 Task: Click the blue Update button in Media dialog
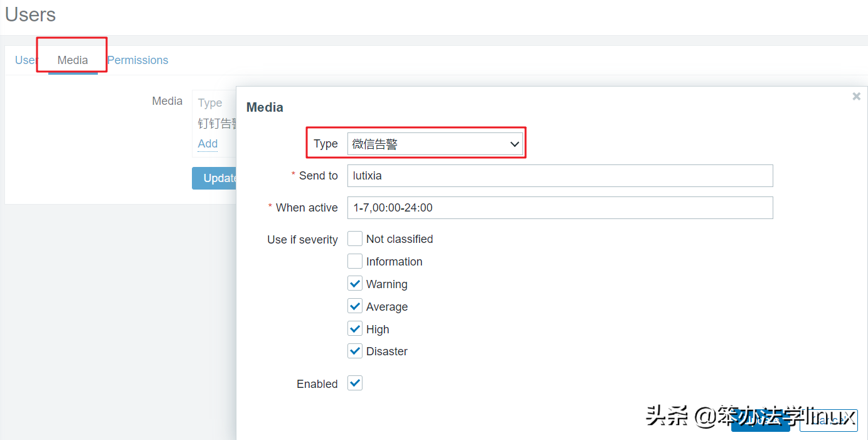[x=760, y=421]
